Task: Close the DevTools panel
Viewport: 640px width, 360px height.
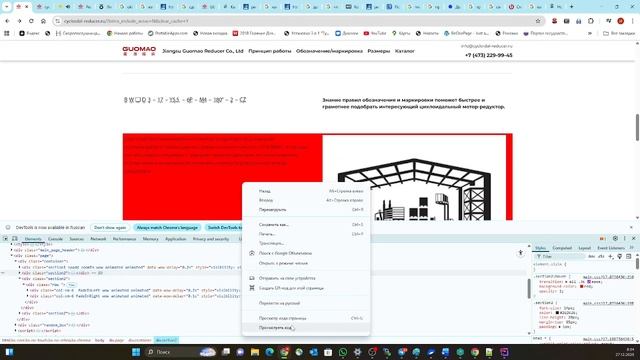Action: click(633, 238)
